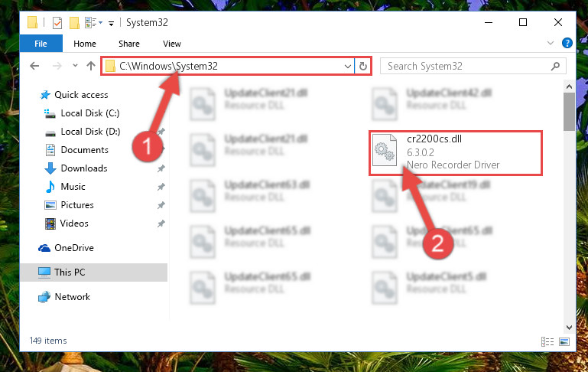588x372 pixels.
Task: Toggle the pin next to Pictures
Action: [161, 205]
